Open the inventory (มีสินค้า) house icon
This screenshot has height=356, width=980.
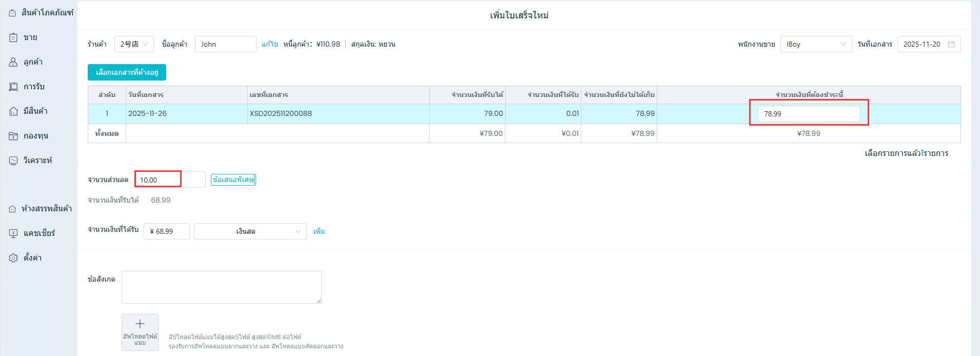pyautogui.click(x=13, y=111)
